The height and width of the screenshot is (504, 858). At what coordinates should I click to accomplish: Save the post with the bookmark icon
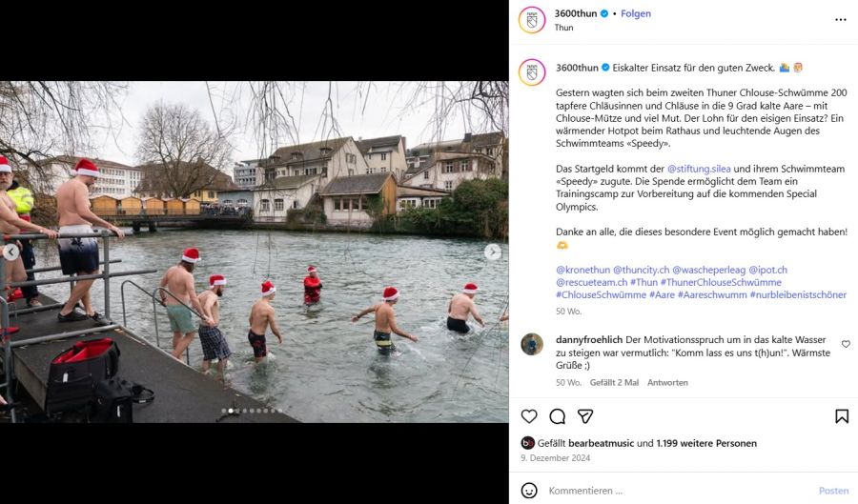coord(842,416)
